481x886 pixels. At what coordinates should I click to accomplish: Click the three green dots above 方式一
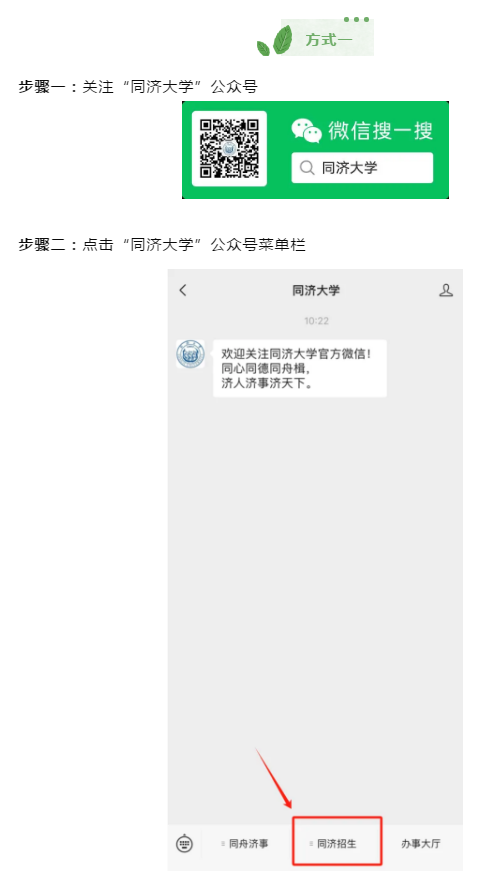click(x=356, y=20)
